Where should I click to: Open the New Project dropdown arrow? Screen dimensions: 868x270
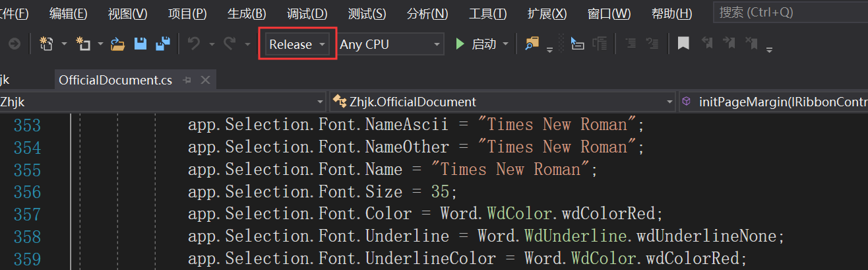64,44
